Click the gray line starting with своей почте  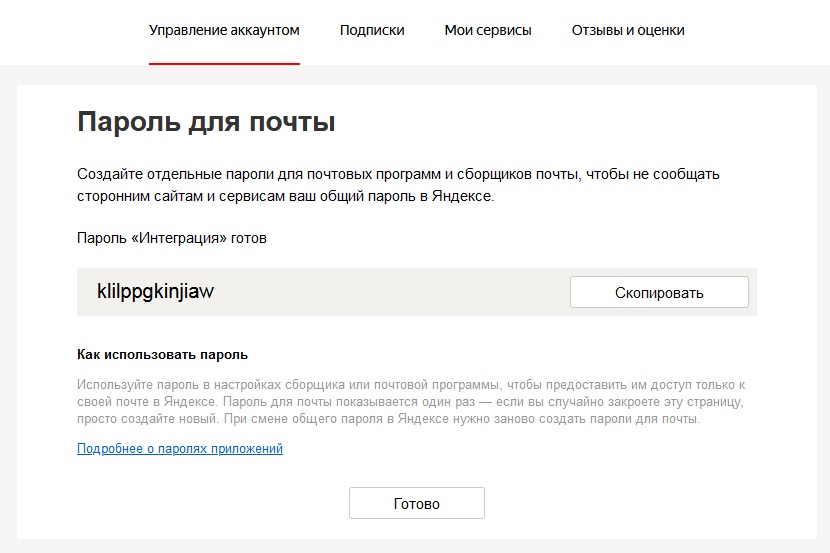click(410, 402)
